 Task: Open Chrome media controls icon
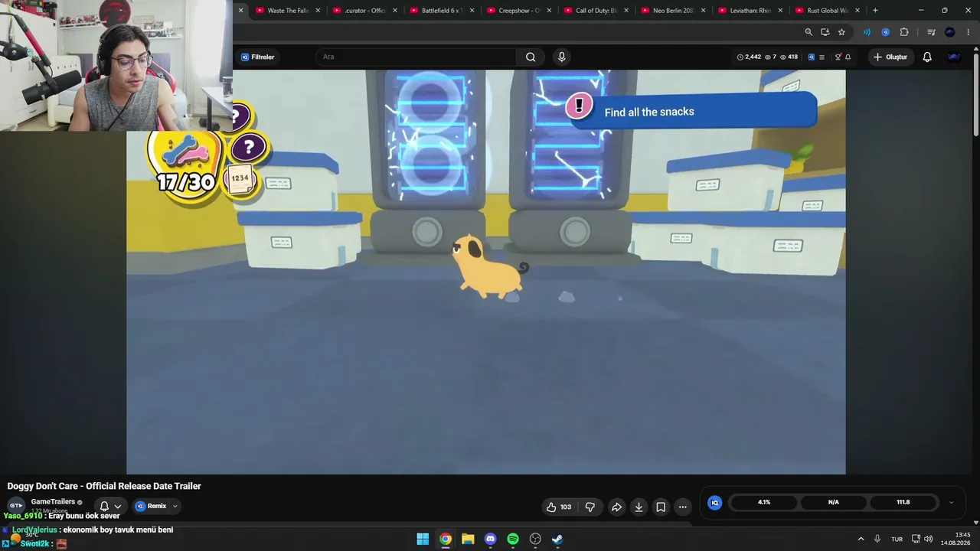click(x=931, y=32)
